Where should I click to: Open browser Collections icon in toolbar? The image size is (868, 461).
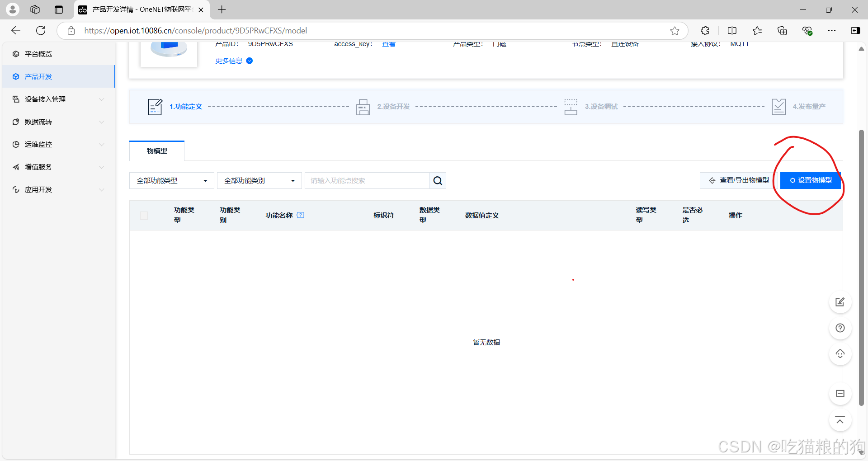782,30
